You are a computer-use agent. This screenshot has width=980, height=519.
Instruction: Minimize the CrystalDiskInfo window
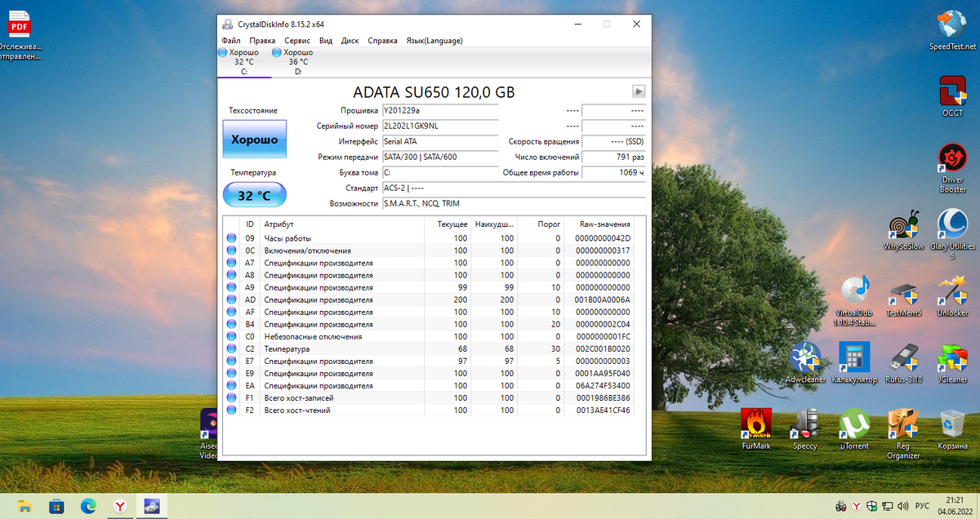click(x=577, y=24)
